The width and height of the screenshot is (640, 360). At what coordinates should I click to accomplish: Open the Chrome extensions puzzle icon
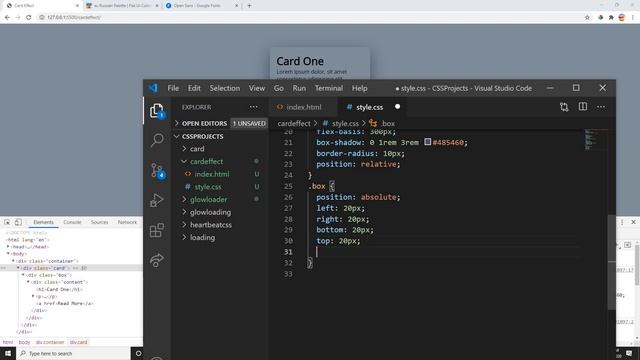click(x=611, y=18)
